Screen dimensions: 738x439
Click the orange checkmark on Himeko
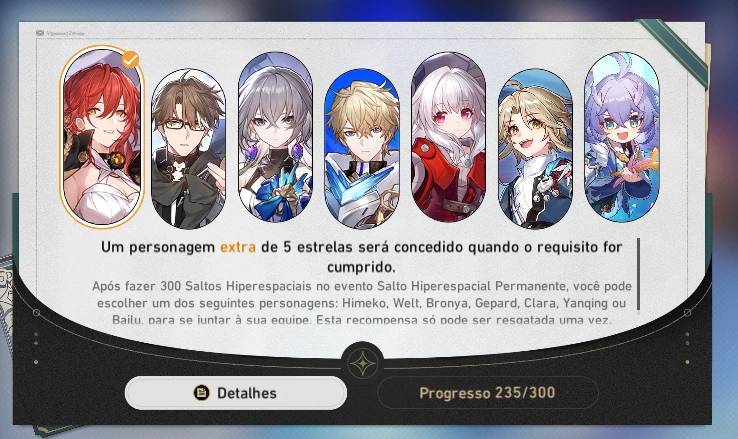130,60
